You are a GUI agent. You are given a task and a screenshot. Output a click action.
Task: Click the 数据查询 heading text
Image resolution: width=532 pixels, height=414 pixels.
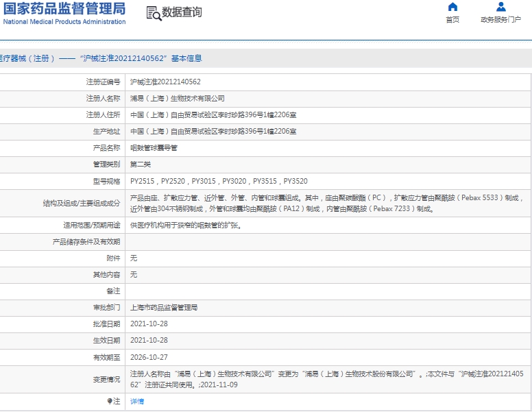(x=182, y=12)
